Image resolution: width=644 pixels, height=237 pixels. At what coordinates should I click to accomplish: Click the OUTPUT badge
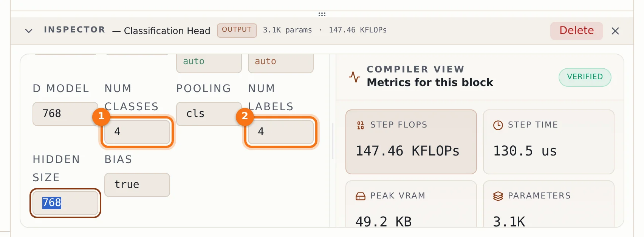tap(237, 30)
